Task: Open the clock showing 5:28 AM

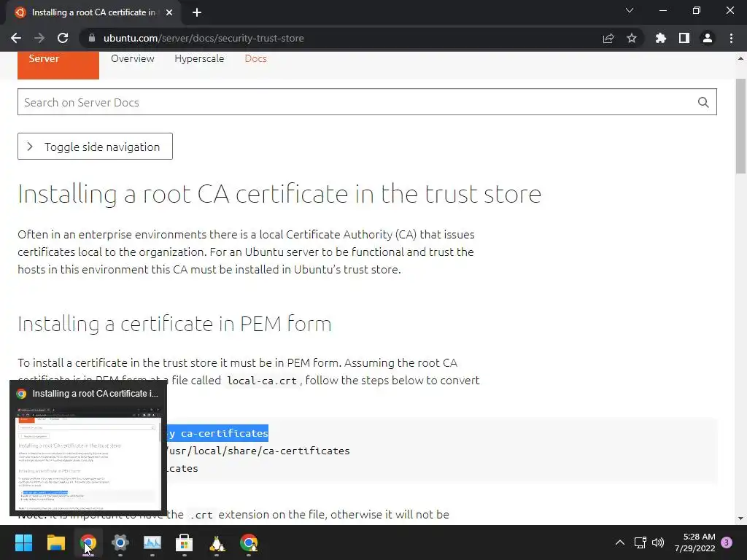Action: 694,542
